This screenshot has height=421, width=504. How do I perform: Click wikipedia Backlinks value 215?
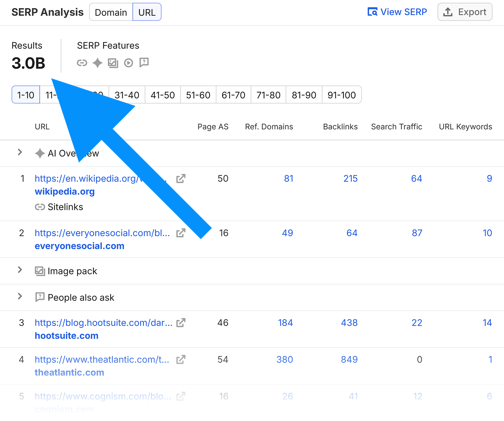350,178
